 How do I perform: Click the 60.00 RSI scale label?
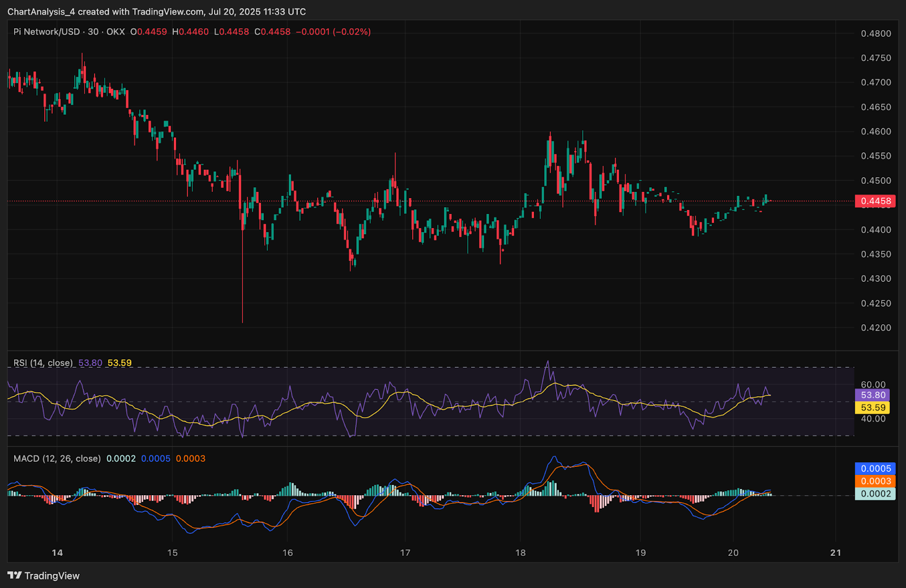pos(873,384)
